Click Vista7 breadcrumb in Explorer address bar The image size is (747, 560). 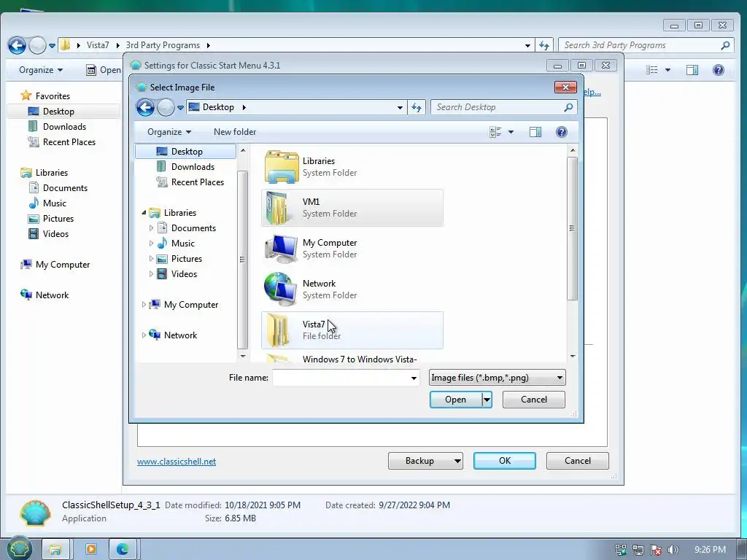(98, 45)
